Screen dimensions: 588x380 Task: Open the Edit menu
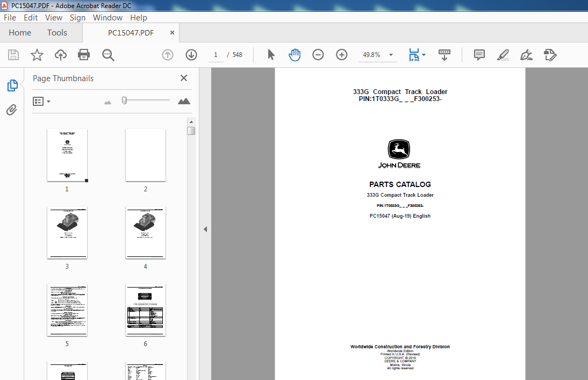click(x=31, y=18)
